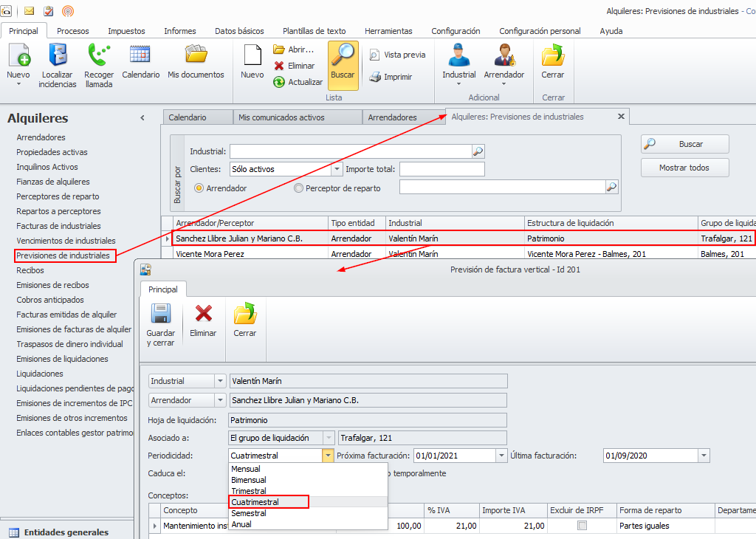Image resolution: width=756 pixels, height=539 pixels.
Task: Choose Mensual in periodicity list
Action: click(x=245, y=469)
